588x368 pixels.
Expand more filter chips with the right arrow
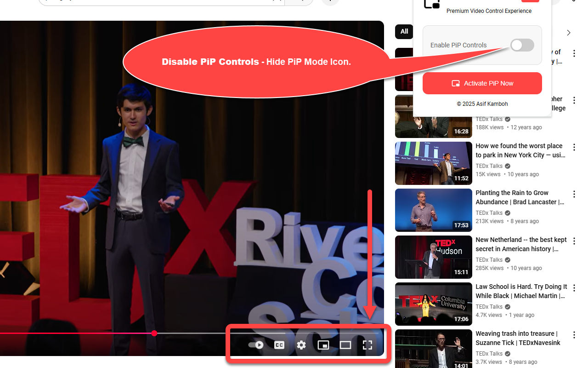(568, 33)
